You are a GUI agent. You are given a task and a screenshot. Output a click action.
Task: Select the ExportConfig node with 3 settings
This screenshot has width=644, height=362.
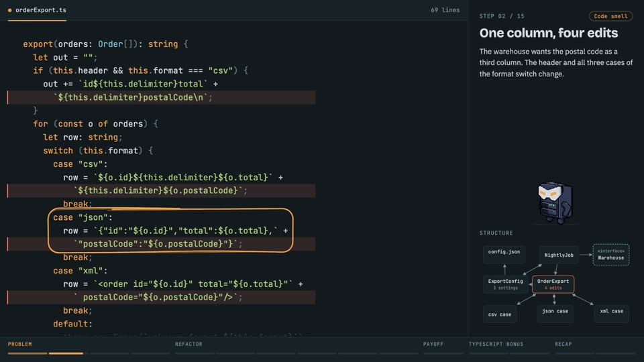505,284
